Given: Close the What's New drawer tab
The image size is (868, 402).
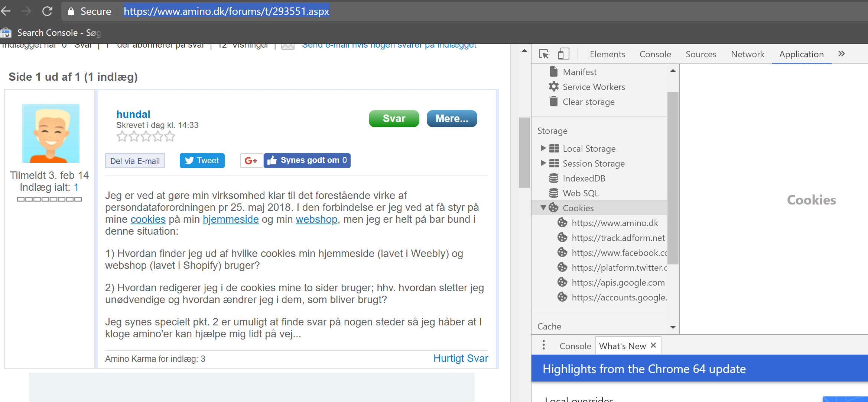Looking at the screenshot, I should [653, 345].
